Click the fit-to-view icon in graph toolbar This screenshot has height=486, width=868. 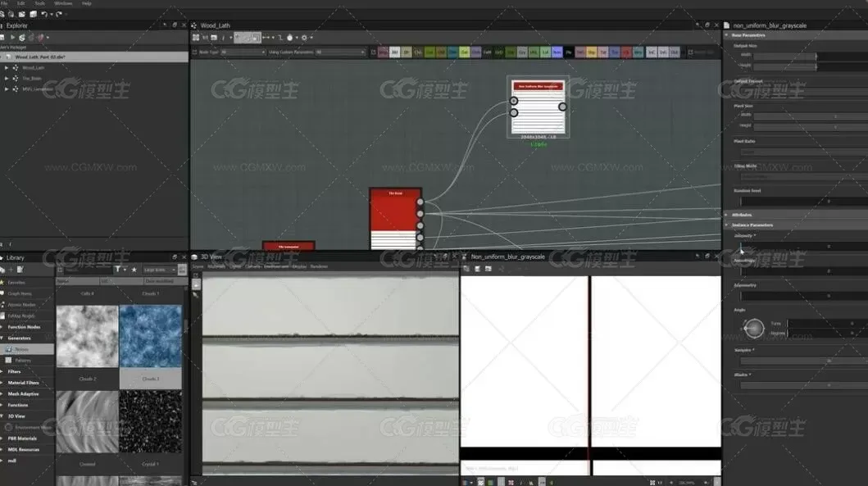(x=196, y=38)
